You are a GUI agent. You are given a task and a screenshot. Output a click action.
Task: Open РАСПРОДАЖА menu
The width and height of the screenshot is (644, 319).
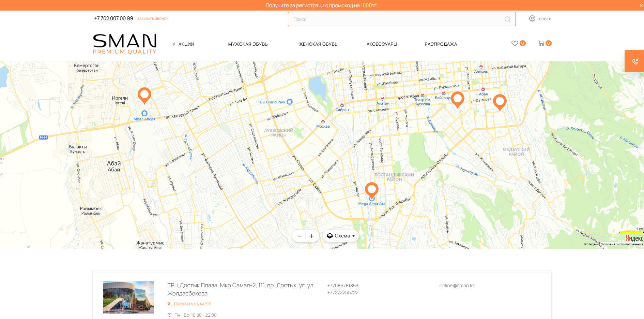pyautogui.click(x=441, y=44)
